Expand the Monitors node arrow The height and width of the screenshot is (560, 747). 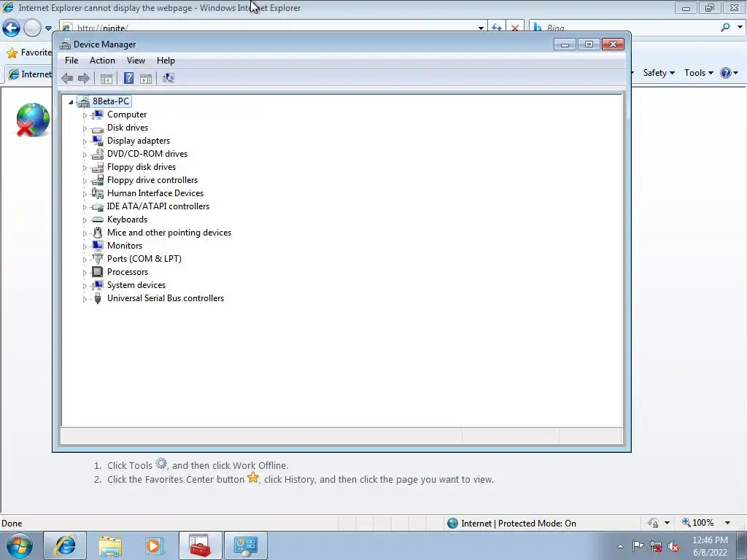pyautogui.click(x=85, y=246)
